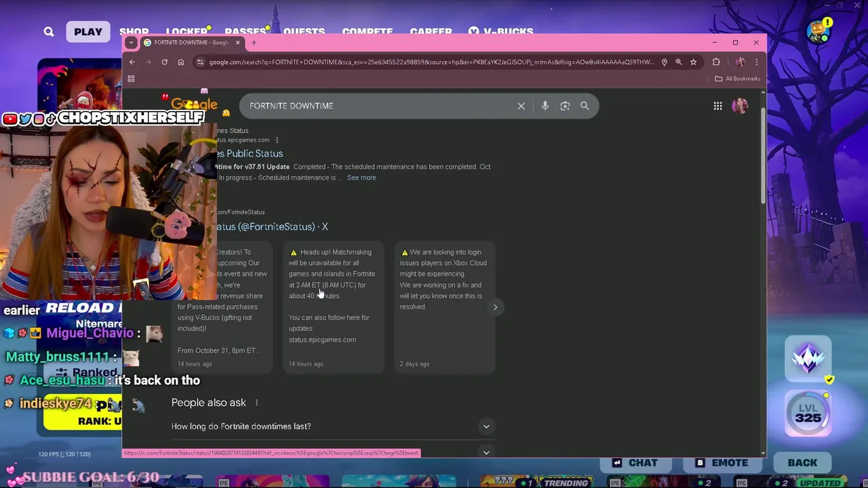Viewport: 868px width, 488px height.
Task: View site information icon in address bar
Action: (200, 62)
